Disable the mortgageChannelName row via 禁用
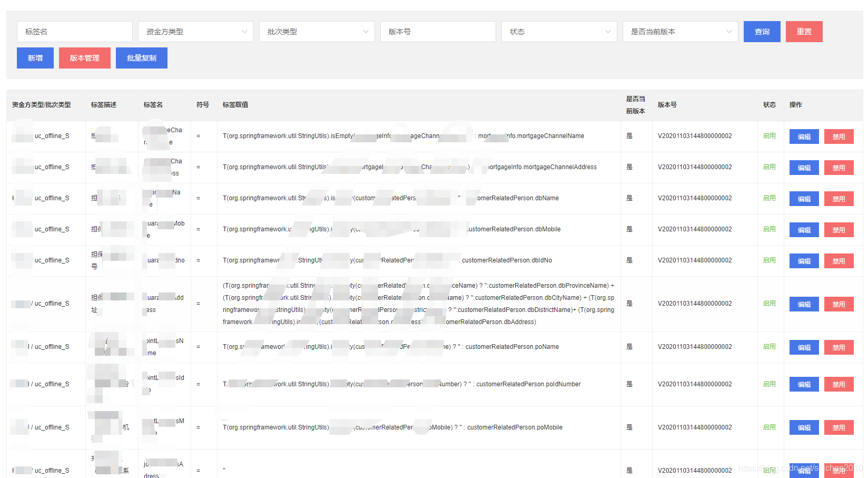Viewport: 868px width, 478px height. tap(839, 136)
